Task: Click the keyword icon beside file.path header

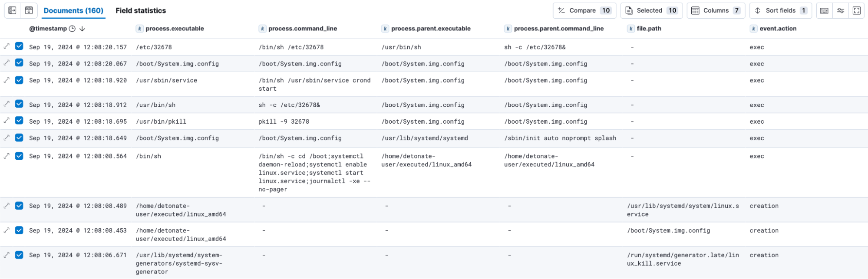Action: [630, 29]
